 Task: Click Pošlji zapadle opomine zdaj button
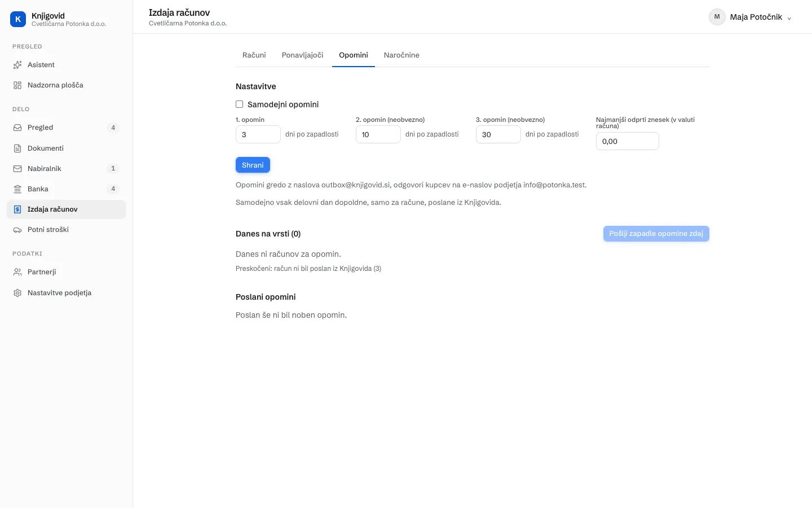coord(656,234)
